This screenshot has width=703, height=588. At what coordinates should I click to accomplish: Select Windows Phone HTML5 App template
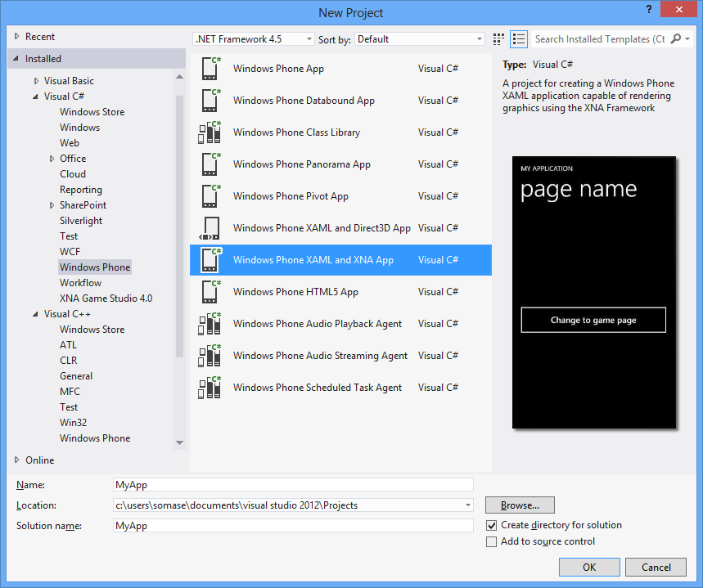[x=340, y=292]
